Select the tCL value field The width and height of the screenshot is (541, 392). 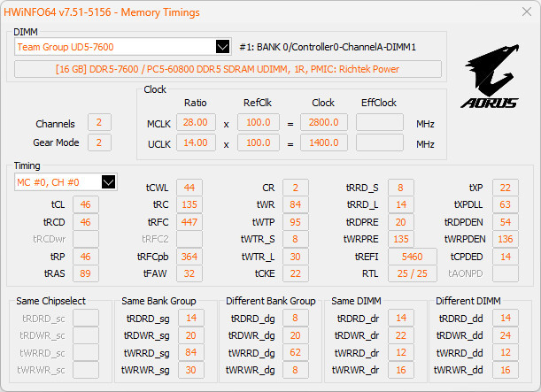click(86, 204)
